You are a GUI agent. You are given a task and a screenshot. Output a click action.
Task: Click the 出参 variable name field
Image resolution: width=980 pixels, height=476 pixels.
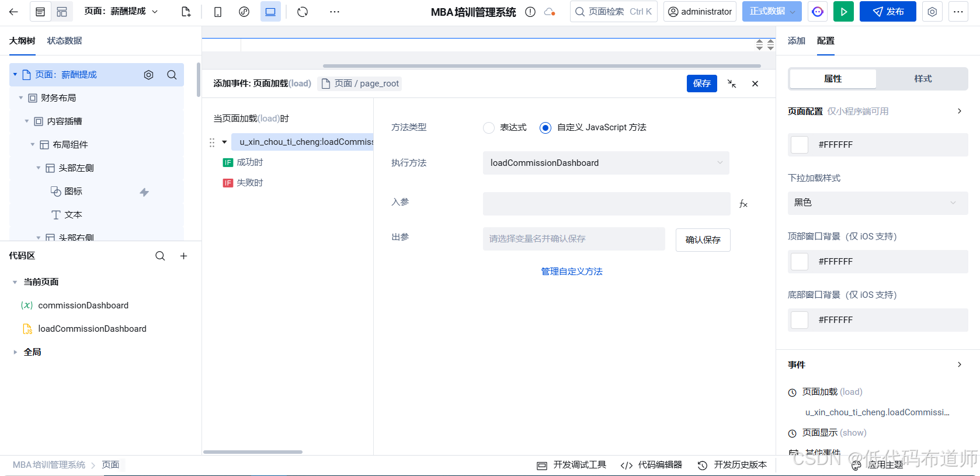pos(574,239)
